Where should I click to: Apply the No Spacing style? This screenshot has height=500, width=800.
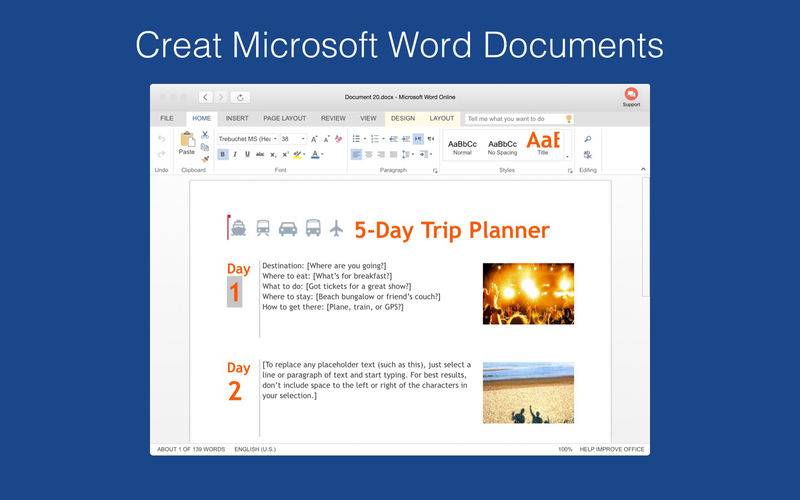tap(502, 147)
